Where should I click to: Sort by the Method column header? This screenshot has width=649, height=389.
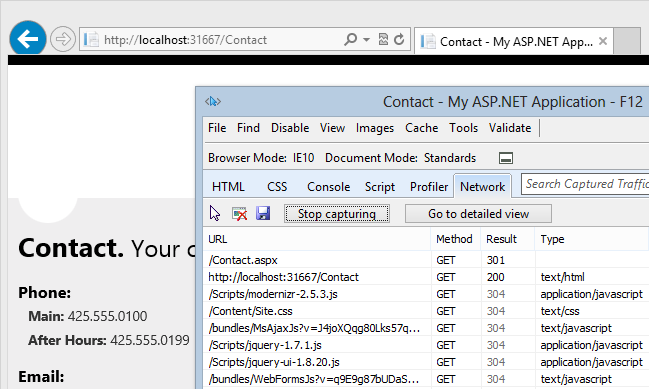point(455,239)
